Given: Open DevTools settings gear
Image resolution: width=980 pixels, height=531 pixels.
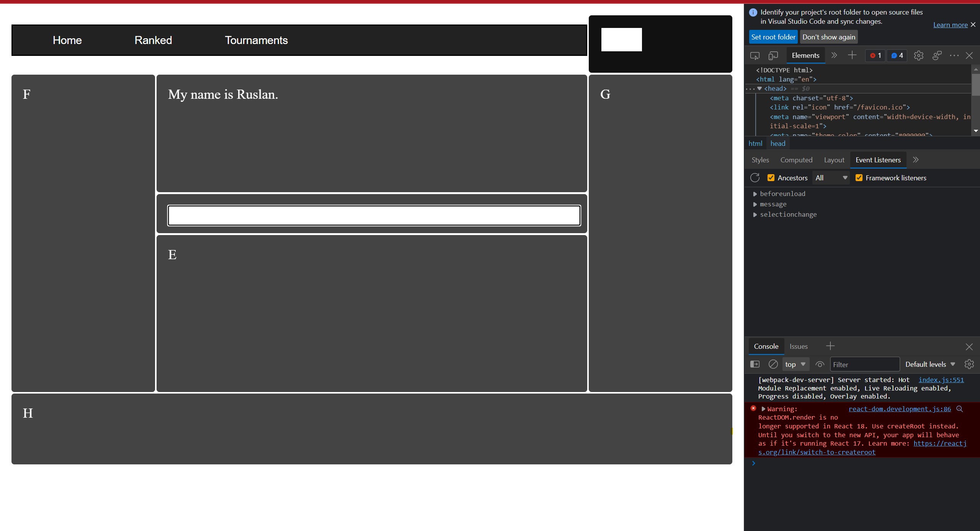Looking at the screenshot, I should click(918, 56).
